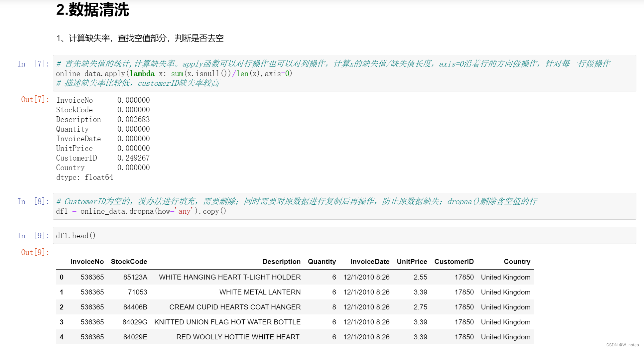Click the Description column header

tap(282, 262)
